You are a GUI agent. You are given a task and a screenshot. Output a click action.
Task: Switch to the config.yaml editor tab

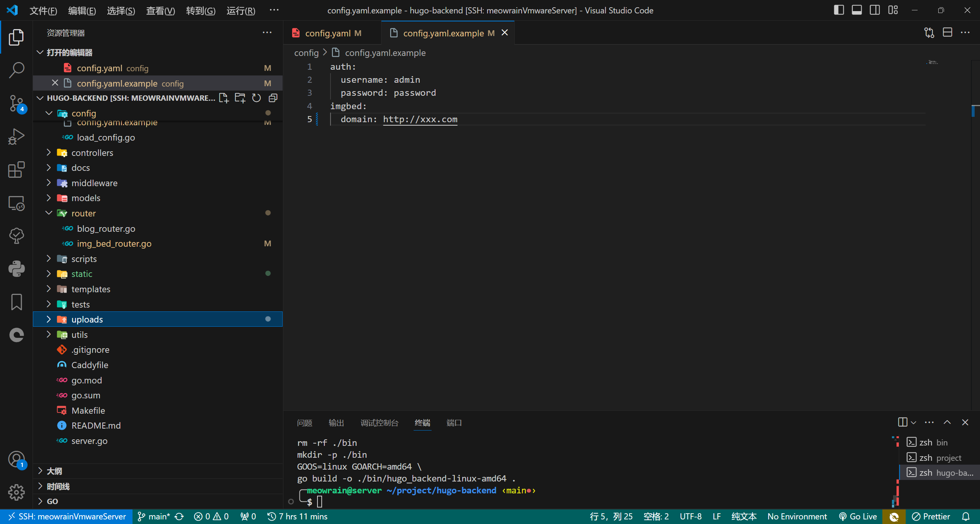coord(327,33)
